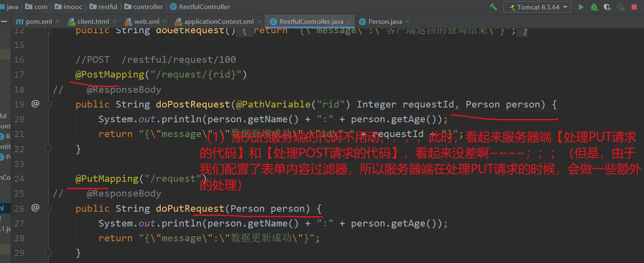Switch to the client.html tab

click(x=93, y=21)
